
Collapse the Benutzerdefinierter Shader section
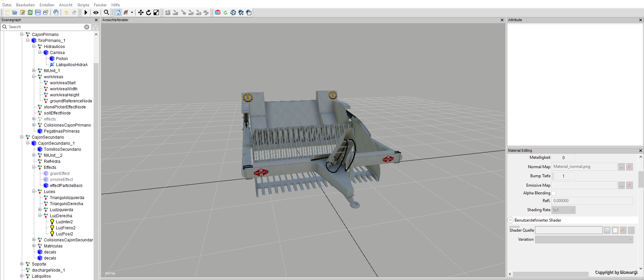511,220
